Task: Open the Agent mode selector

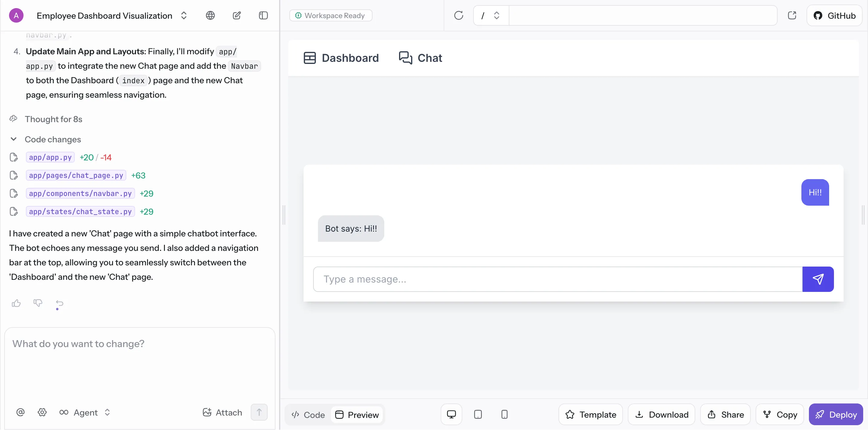Action: click(85, 413)
